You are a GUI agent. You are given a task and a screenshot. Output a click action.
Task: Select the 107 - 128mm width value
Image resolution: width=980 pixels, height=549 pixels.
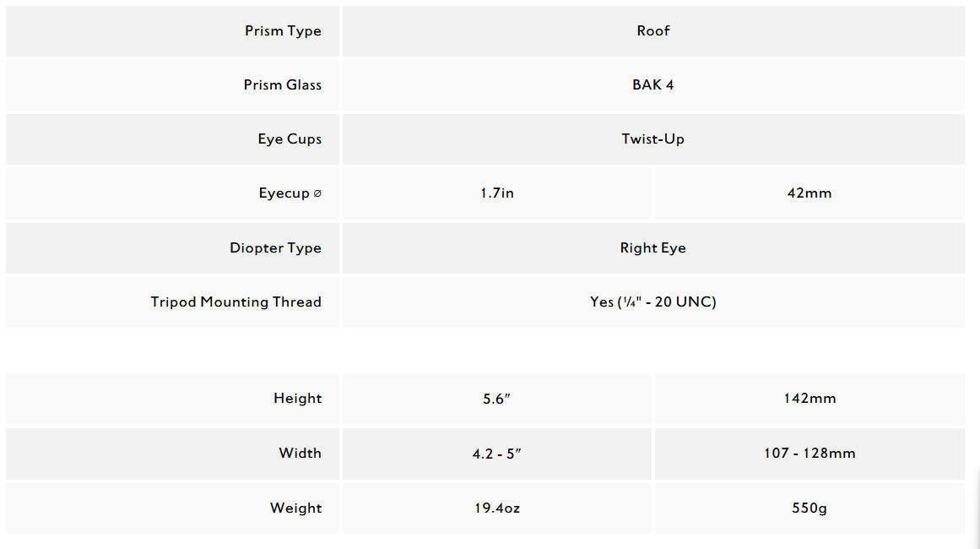pos(809,454)
